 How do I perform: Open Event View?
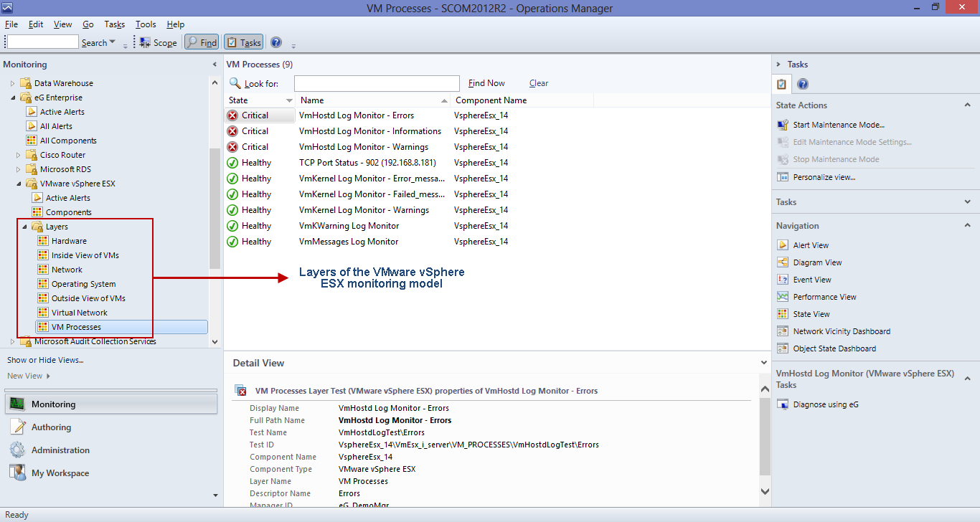pyautogui.click(x=812, y=280)
